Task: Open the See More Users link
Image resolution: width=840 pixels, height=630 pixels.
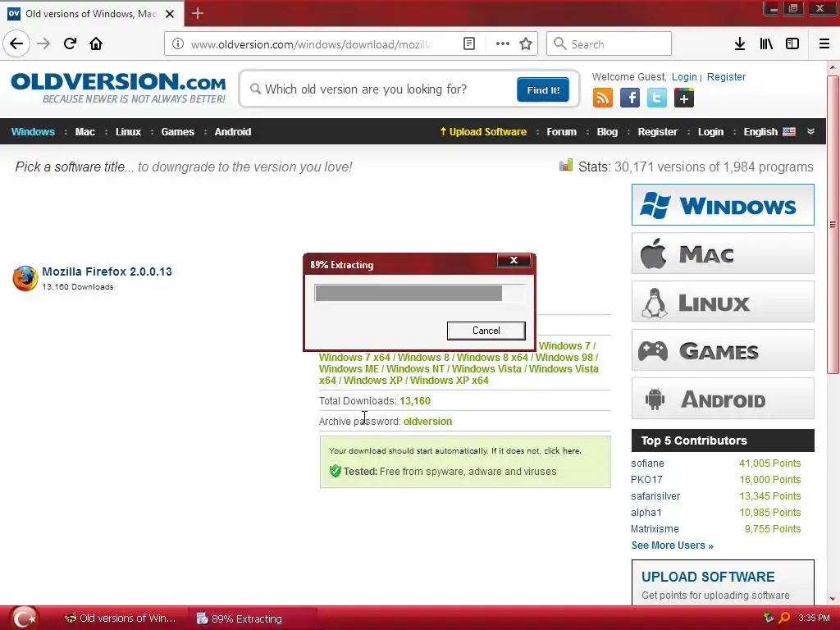Action: click(x=673, y=546)
